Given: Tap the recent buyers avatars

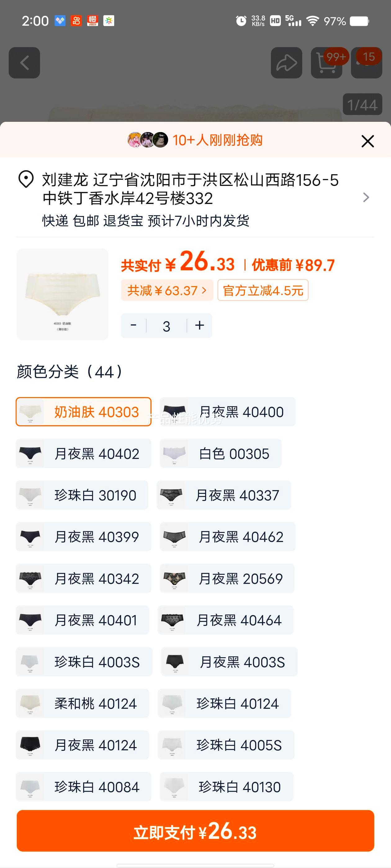Looking at the screenshot, I should click(148, 140).
